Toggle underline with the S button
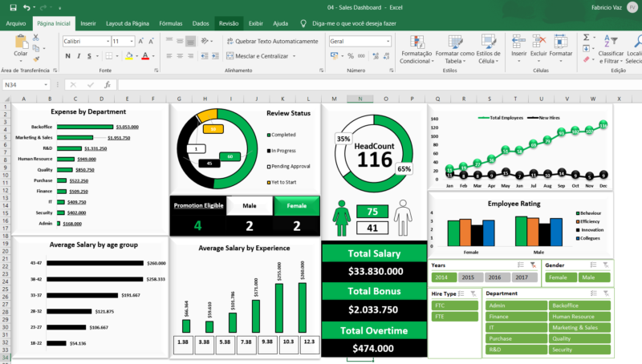This screenshot has height=364, width=642. [x=89, y=56]
